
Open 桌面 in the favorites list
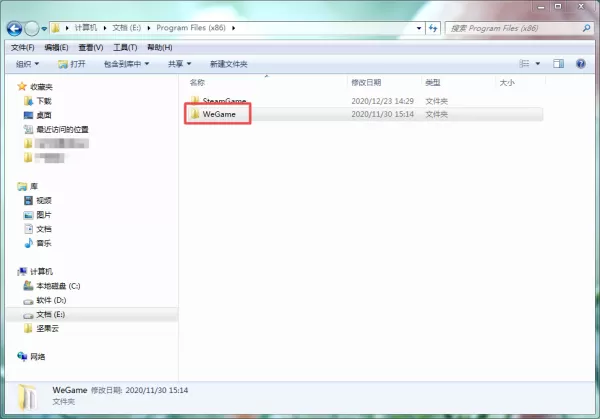pyautogui.click(x=44, y=115)
